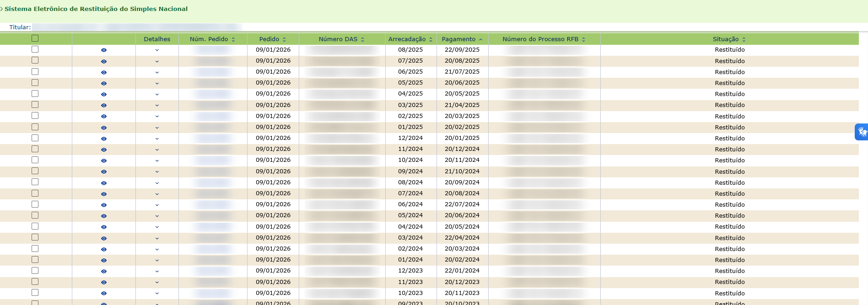
Task: View the record with Arrecadação 07/2024
Action: [104, 194]
